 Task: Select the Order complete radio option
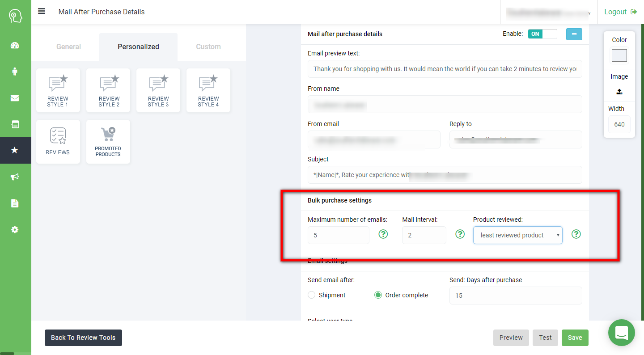pos(378,295)
